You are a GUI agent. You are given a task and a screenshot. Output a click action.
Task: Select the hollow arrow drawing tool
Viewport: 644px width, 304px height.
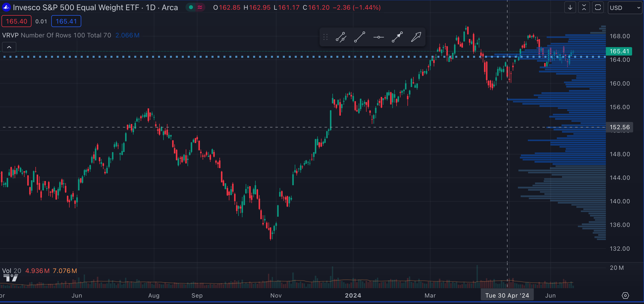pyautogui.click(x=416, y=37)
